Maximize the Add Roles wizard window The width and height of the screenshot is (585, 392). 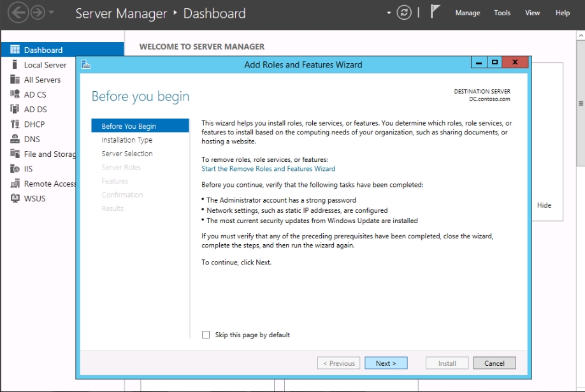point(495,62)
